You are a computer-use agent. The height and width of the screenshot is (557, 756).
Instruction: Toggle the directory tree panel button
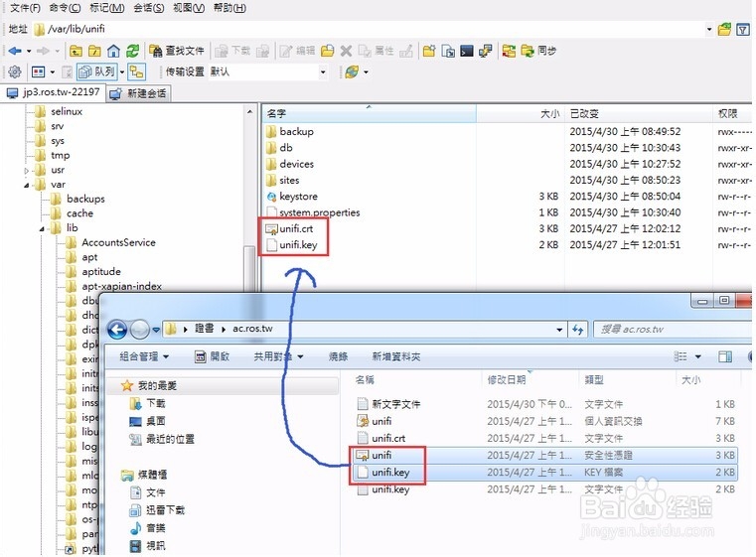click(136, 72)
